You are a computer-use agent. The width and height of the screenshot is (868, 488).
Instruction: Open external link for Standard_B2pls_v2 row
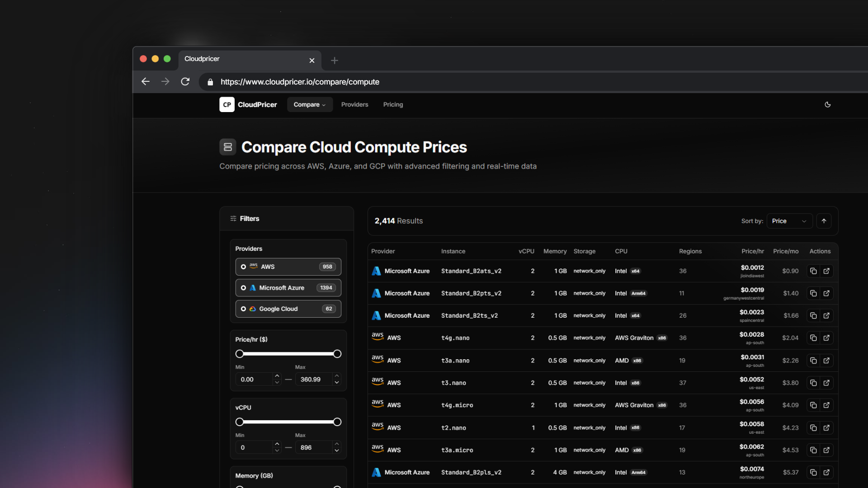click(x=827, y=472)
